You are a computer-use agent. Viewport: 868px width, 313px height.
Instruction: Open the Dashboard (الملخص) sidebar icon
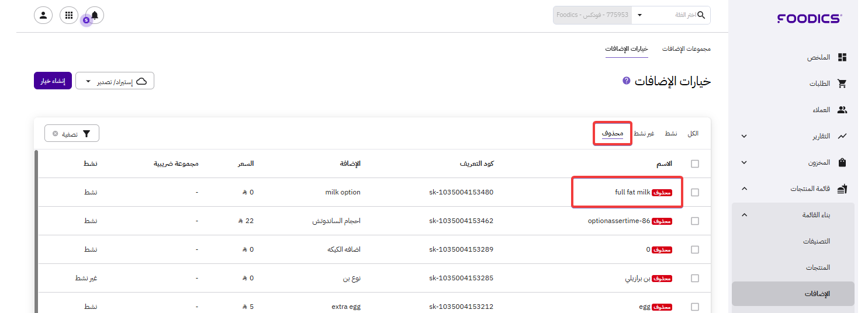point(842,58)
